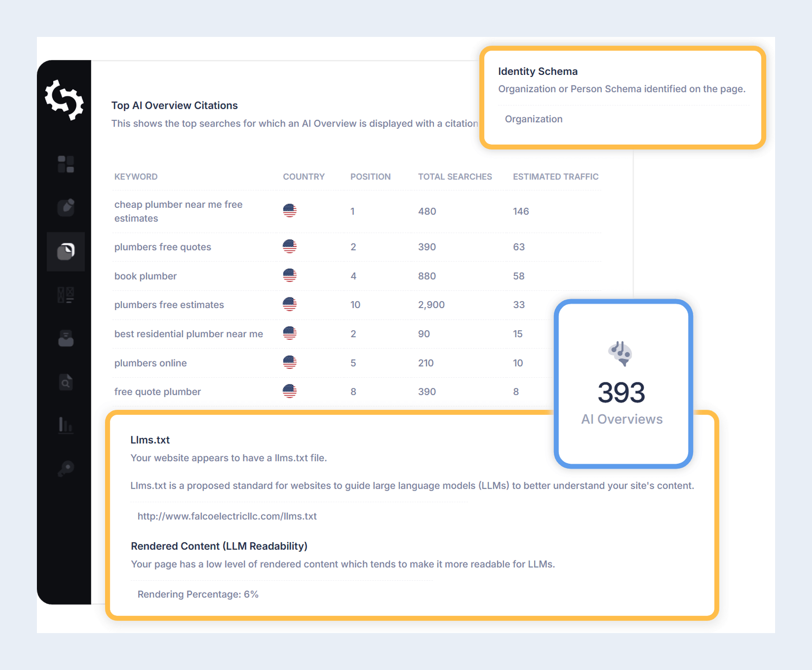Click the COUNTRY column header
The image size is (812, 670).
304,177
